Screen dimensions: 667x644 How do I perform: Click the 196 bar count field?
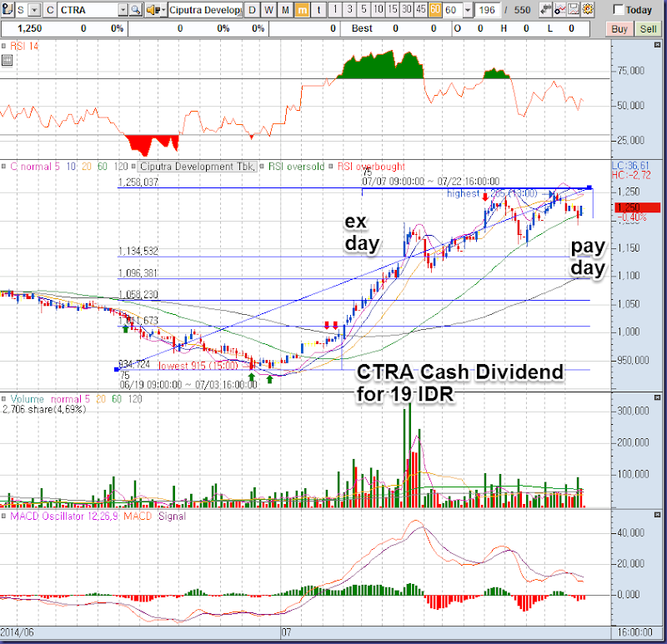tap(487, 9)
